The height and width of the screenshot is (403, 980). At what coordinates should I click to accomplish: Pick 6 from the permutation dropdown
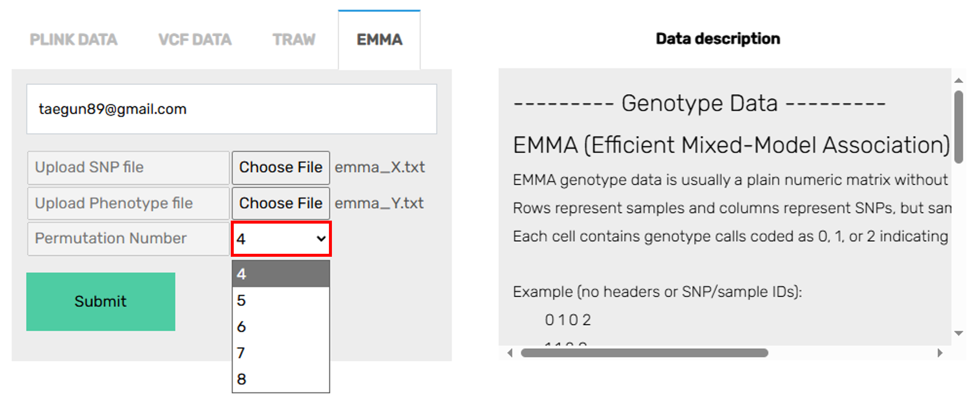[x=280, y=327]
